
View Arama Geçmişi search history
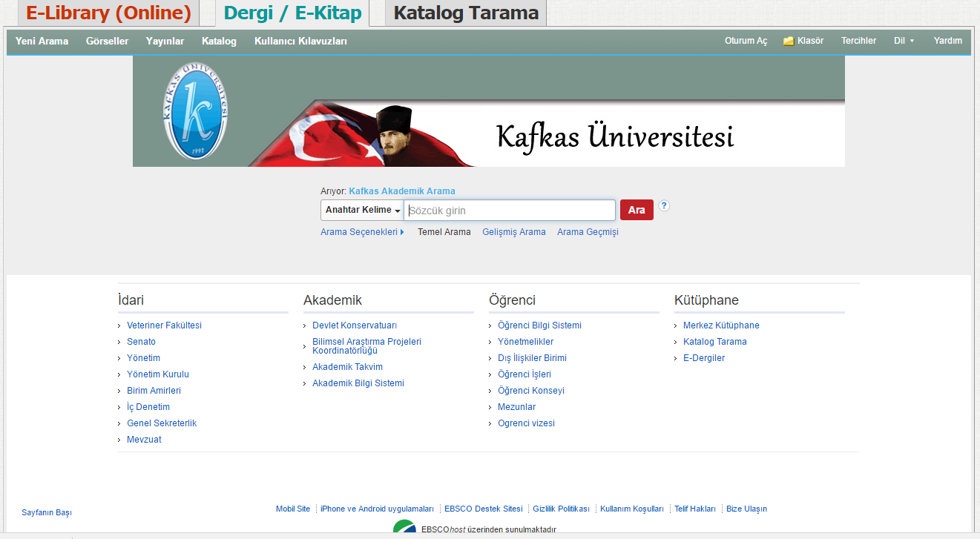[x=588, y=232]
